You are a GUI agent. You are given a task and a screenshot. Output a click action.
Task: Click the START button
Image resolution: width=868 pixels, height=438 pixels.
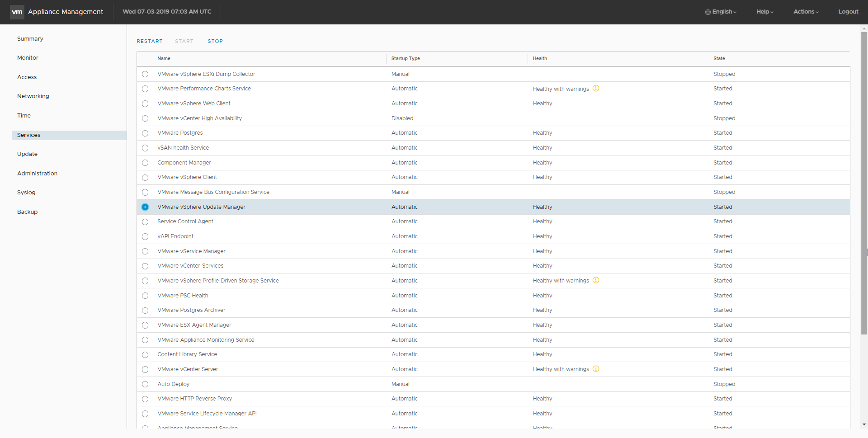tap(184, 41)
